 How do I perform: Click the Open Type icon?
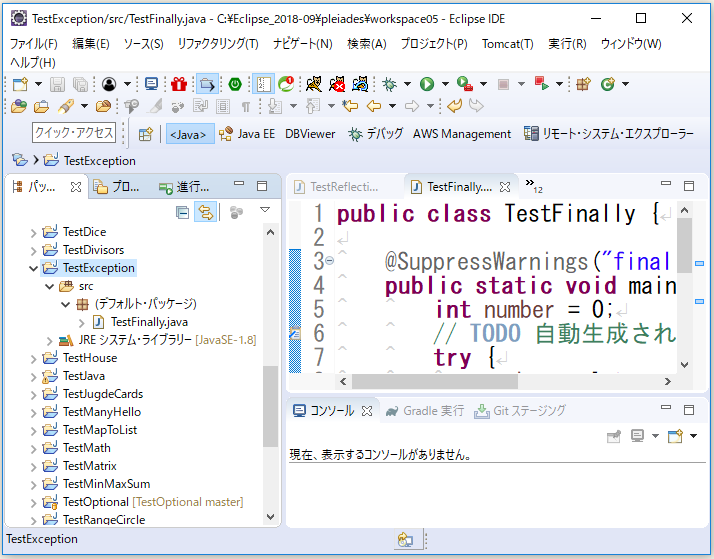tap(19, 107)
